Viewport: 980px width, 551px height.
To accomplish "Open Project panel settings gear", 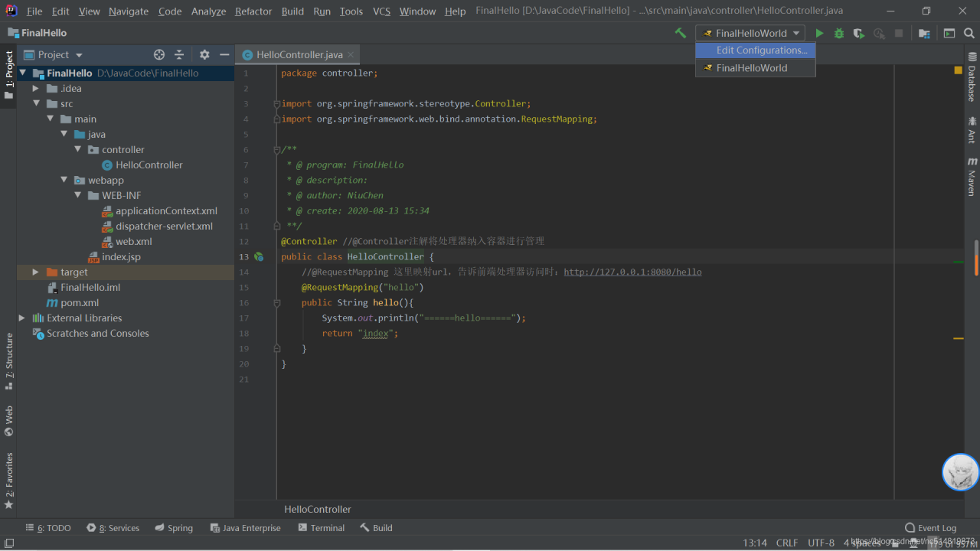I will click(x=204, y=54).
